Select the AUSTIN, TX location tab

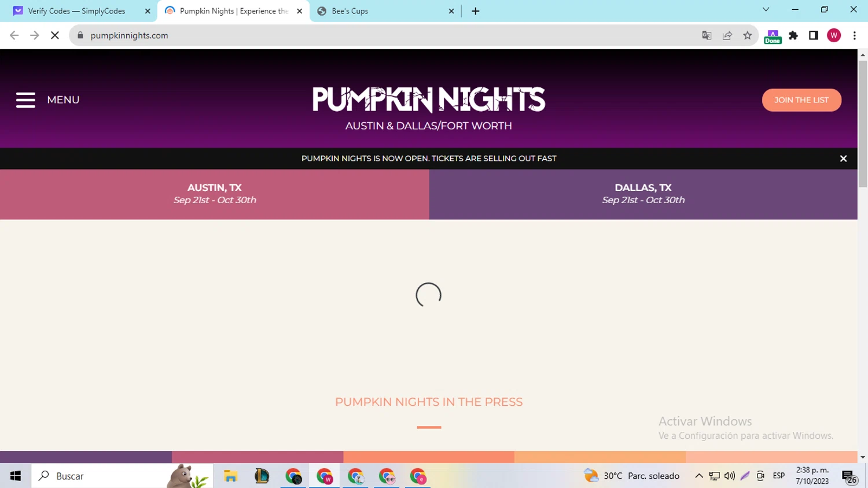coord(215,194)
